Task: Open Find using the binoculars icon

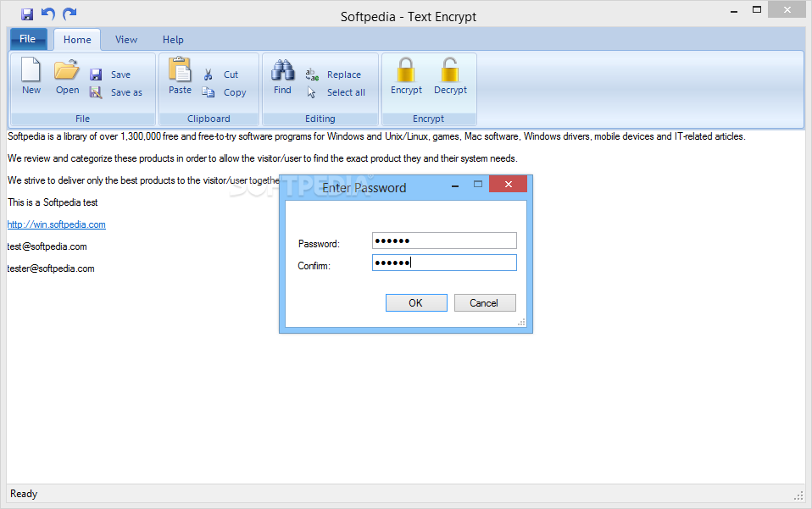Action: 283,70
